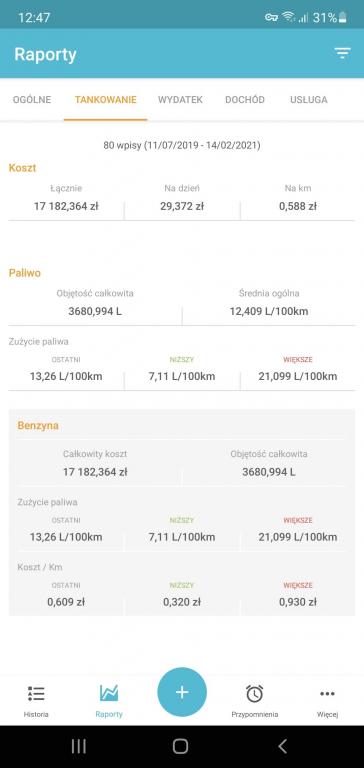The height and width of the screenshot is (768, 364).
Task: Tap Android back navigation arrow
Action: point(282,746)
